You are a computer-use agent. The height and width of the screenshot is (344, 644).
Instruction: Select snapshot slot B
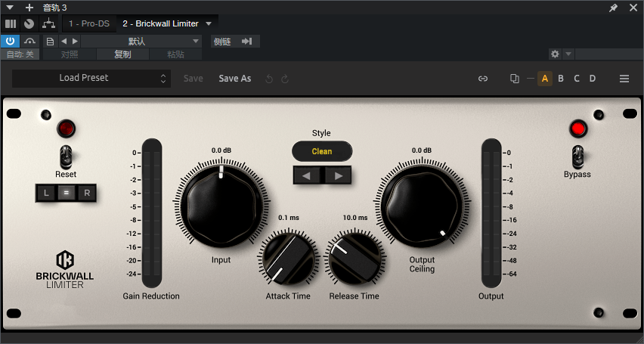click(561, 79)
